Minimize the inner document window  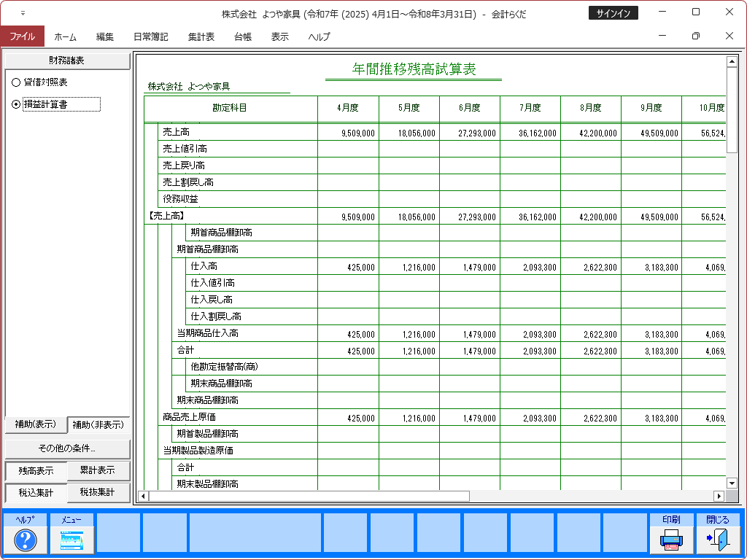point(662,36)
